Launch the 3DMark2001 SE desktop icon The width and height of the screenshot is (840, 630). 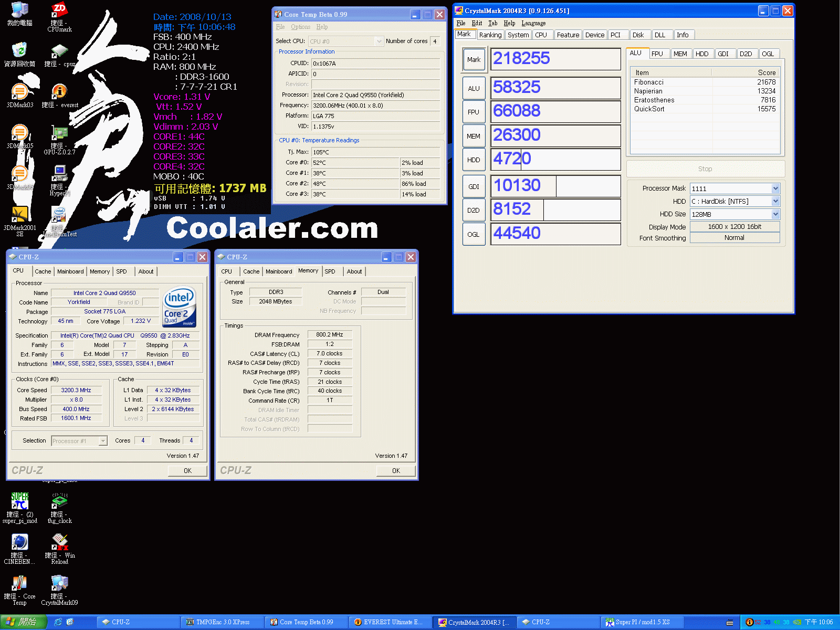20,222
